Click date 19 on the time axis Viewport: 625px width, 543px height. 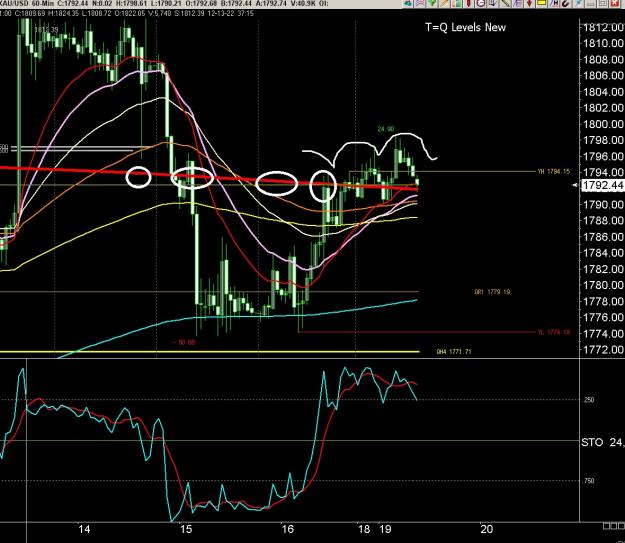pyautogui.click(x=385, y=529)
